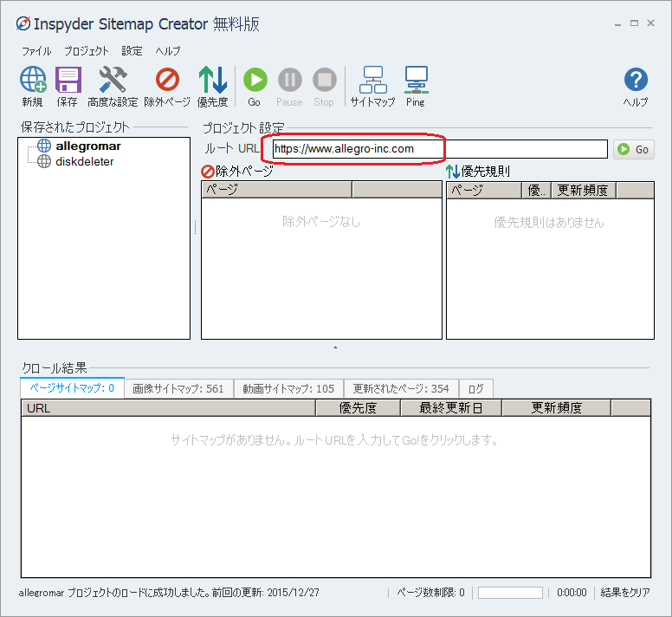672x617 pixels.
Task: Sort by 最終更新日 column header
Action: pyautogui.click(x=451, y=408)
